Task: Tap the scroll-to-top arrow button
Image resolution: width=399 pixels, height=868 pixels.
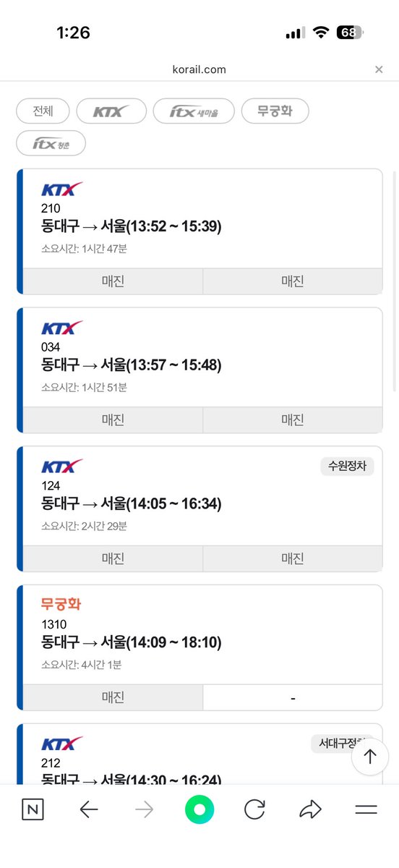Action: click(x=370, y=757)
